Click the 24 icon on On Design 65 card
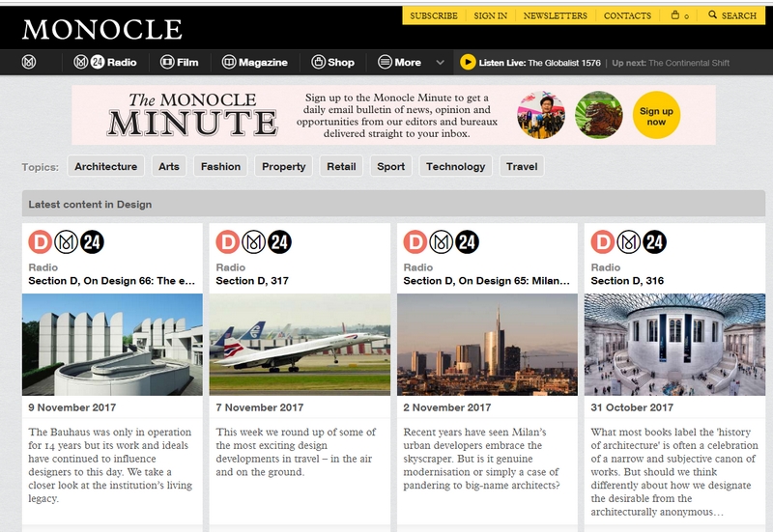Screen dimensions: 773x532 467,242
